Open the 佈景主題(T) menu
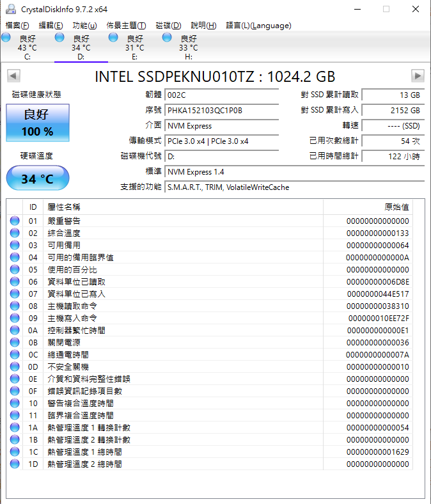431x504 pixels. (x=126, y=26)
